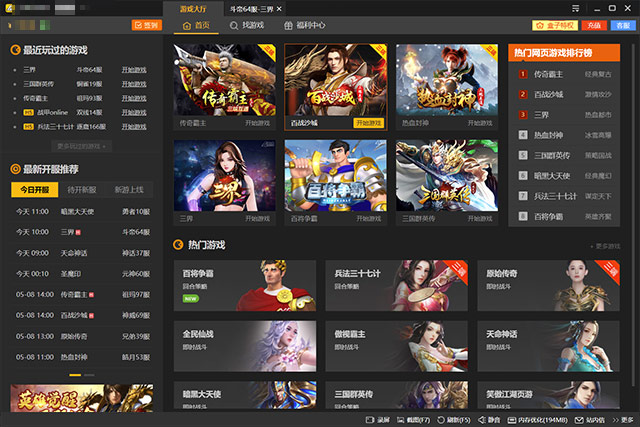
Task: Click rank 5 三国群英传 in hot ranking
Action: 564,156
